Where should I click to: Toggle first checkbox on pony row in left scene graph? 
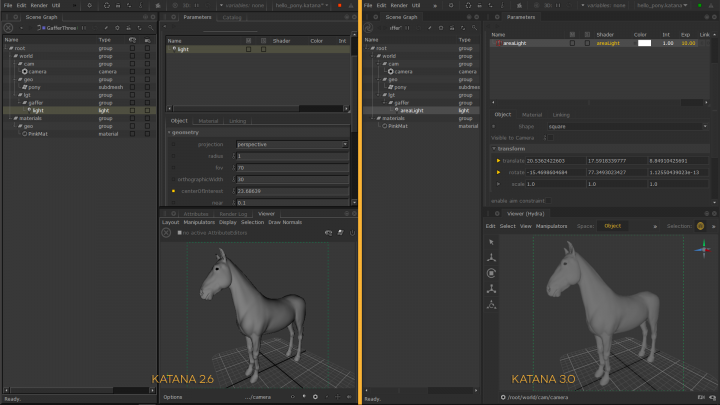[x=133, y=87]
